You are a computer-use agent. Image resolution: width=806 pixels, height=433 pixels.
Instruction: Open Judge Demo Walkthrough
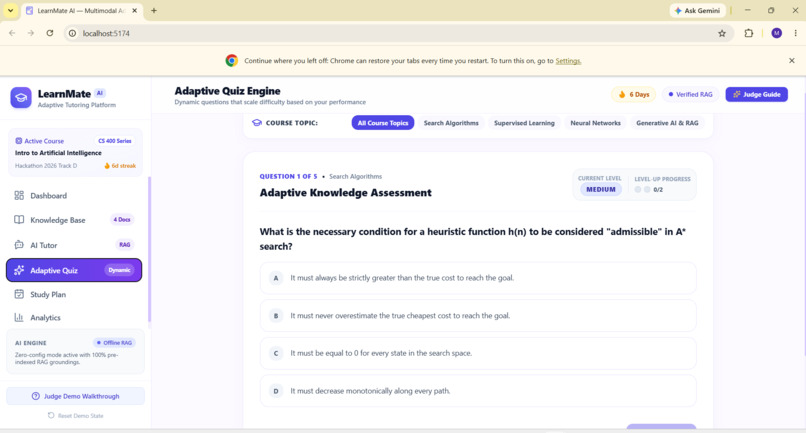tap(75, 396)
